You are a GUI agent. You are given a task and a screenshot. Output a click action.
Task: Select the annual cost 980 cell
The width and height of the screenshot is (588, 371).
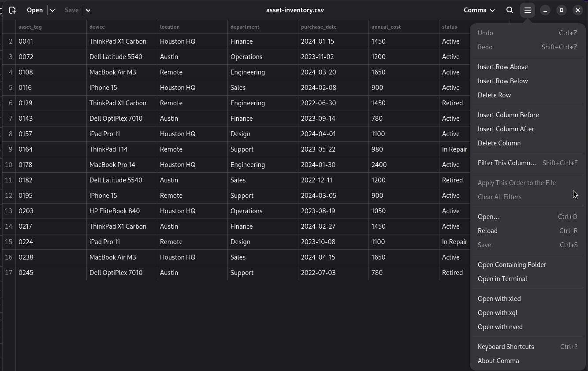[x=404, y=149]
